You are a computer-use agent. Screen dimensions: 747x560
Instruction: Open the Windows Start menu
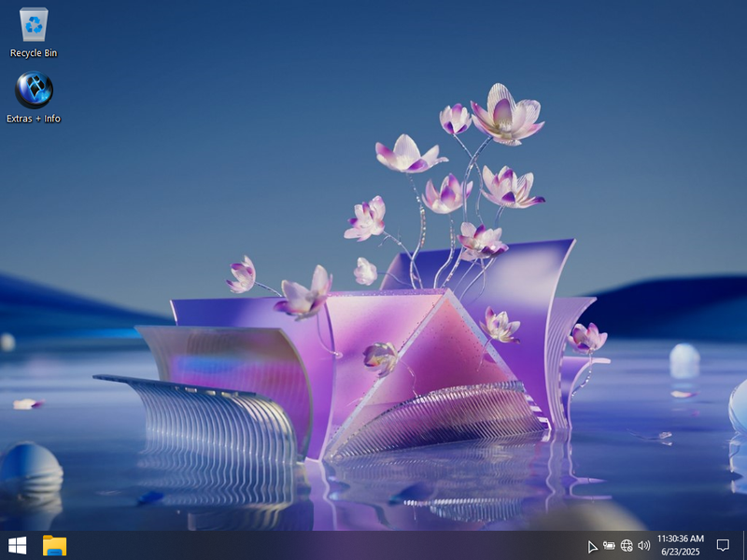click(17, 545)
